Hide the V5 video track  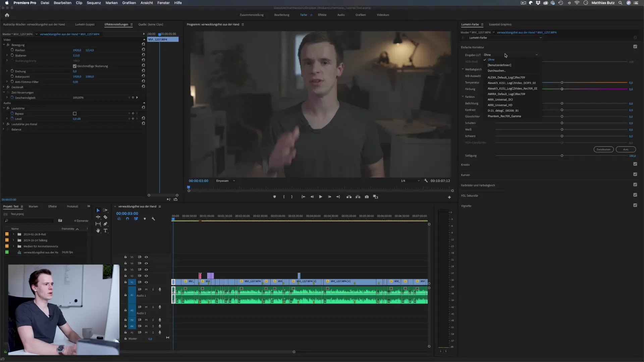[x=146, y=257]
